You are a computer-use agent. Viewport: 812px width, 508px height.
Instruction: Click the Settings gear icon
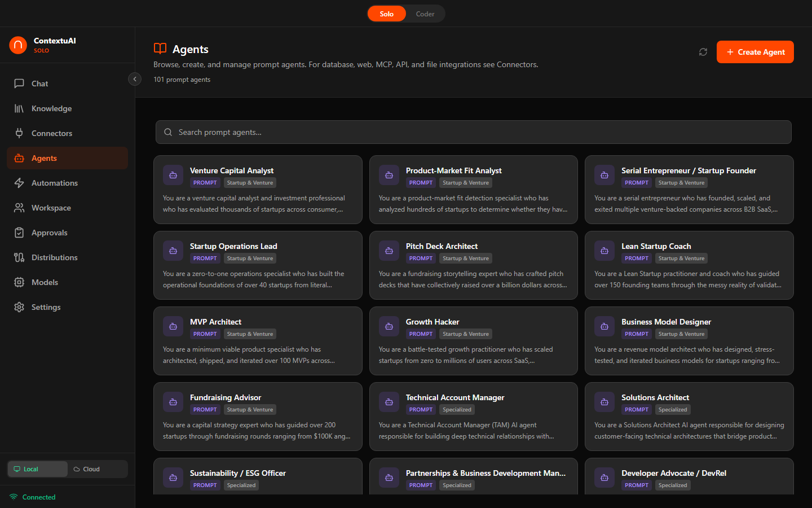pyautogui.click(x=19, y=307)
